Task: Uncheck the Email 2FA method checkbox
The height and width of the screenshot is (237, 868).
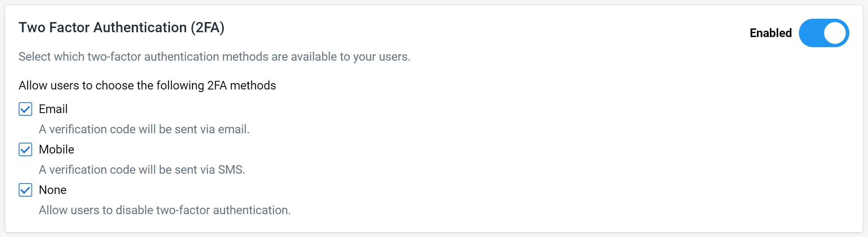Action: (x=25, y=109)
